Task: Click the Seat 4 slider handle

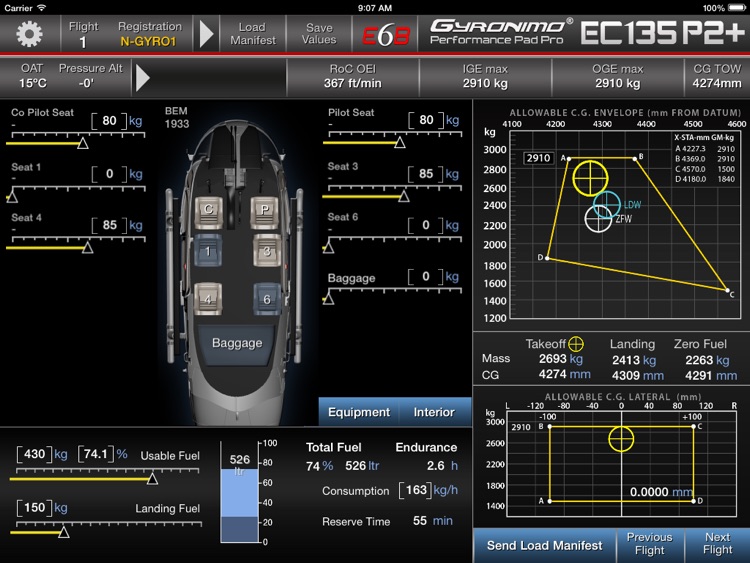Action: [88, 247]
